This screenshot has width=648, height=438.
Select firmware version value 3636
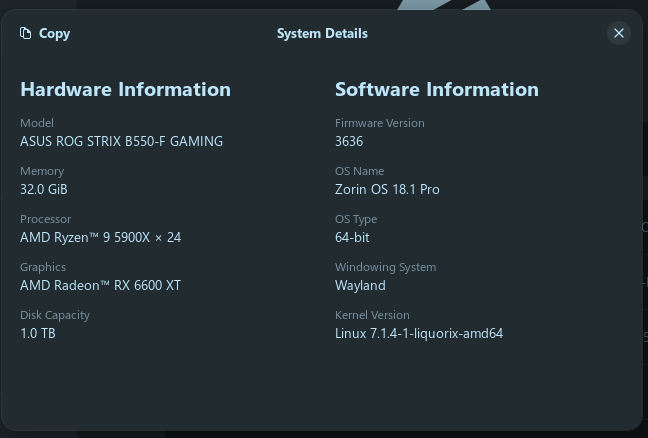(349, 141)
